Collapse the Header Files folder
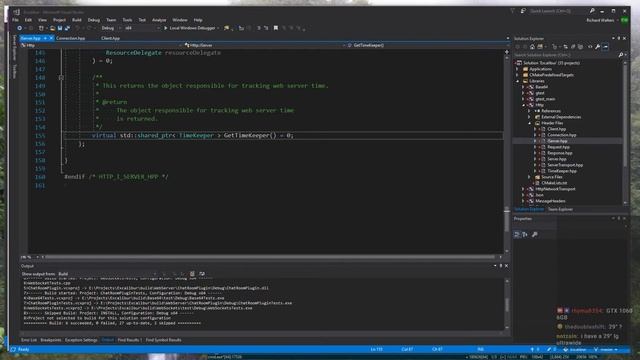Image resolution: width=640 pixels, height=360 pixels. tap(529, 123)
